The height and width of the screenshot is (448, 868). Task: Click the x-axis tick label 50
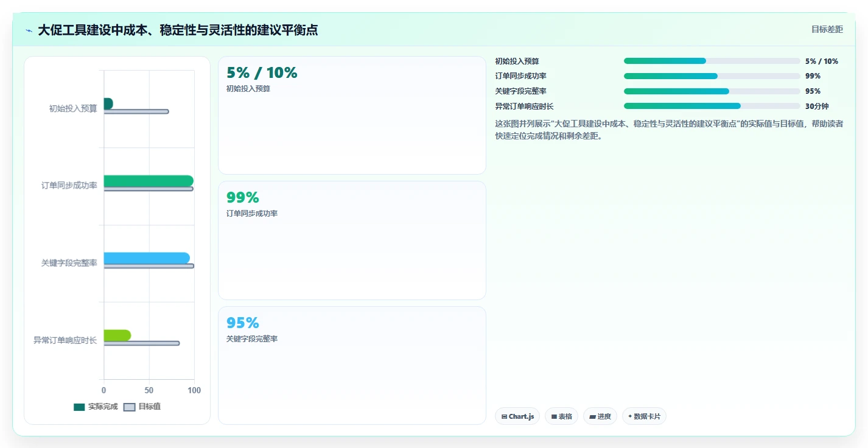tap(149, 390)
